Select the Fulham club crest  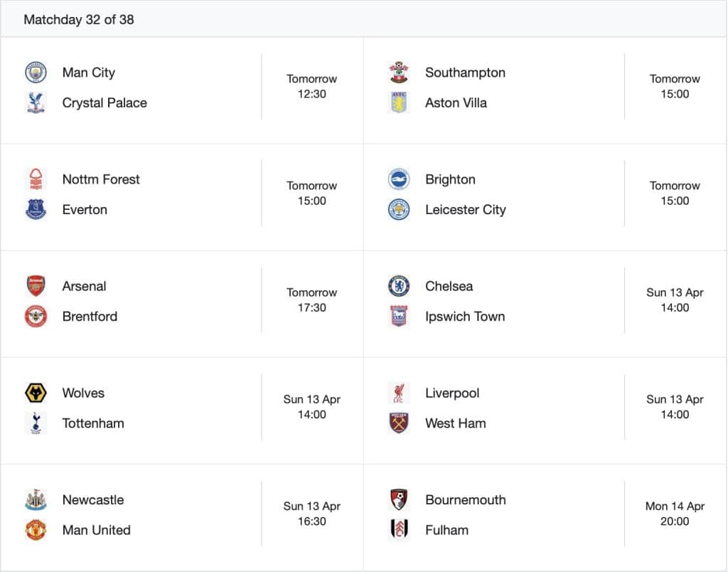(399, 529)
